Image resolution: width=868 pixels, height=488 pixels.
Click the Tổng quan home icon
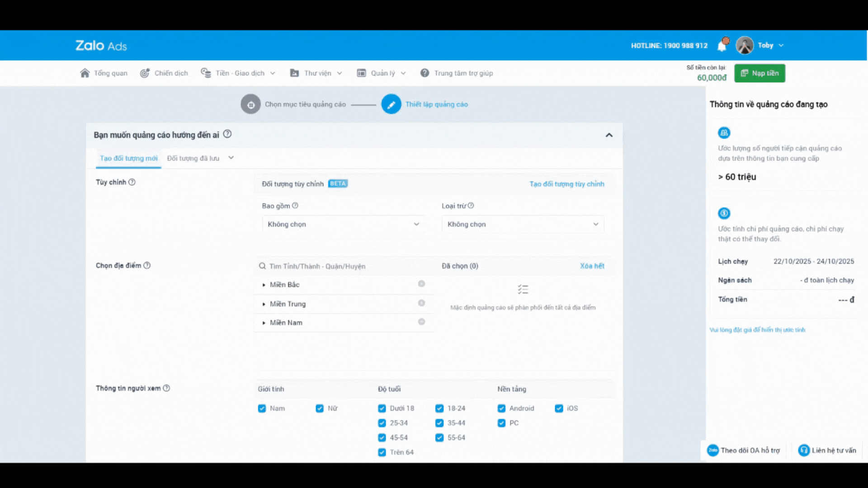(85, 73)
